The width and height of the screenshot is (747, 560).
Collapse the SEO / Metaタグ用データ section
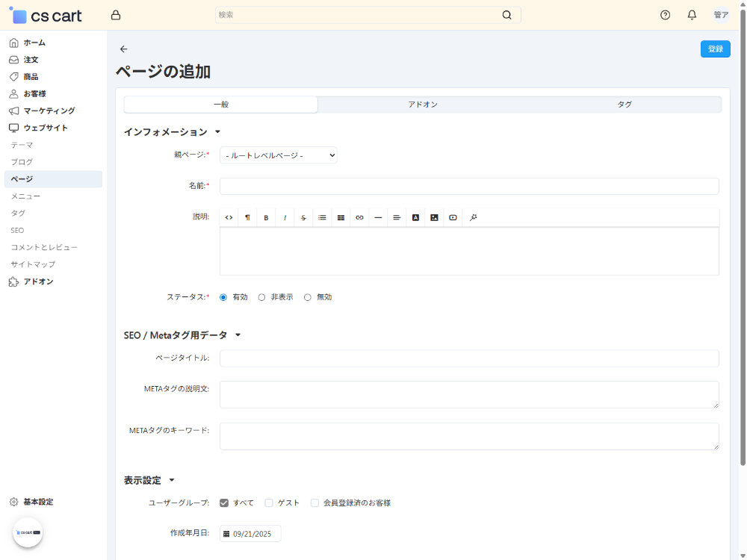(238, 335)
